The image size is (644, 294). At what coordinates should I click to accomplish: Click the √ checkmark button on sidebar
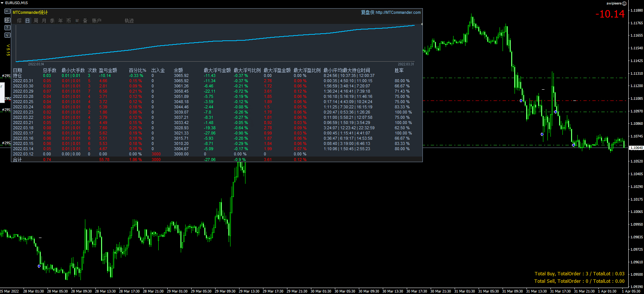pos(7,35)
